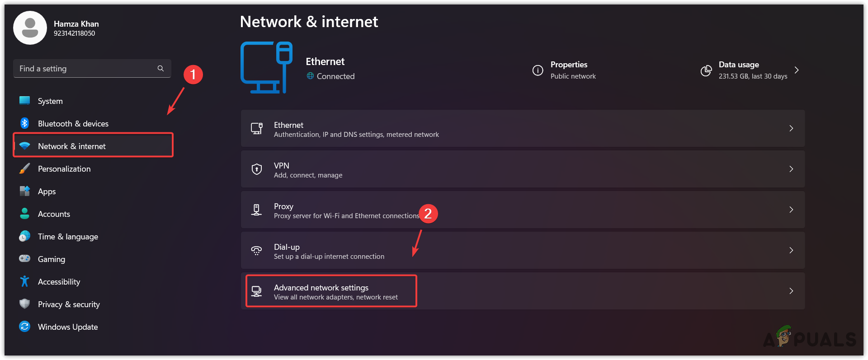This screenshot has height=360, width=868.
Task: Select Time & language in the sidebar
Action: (68, 236)
